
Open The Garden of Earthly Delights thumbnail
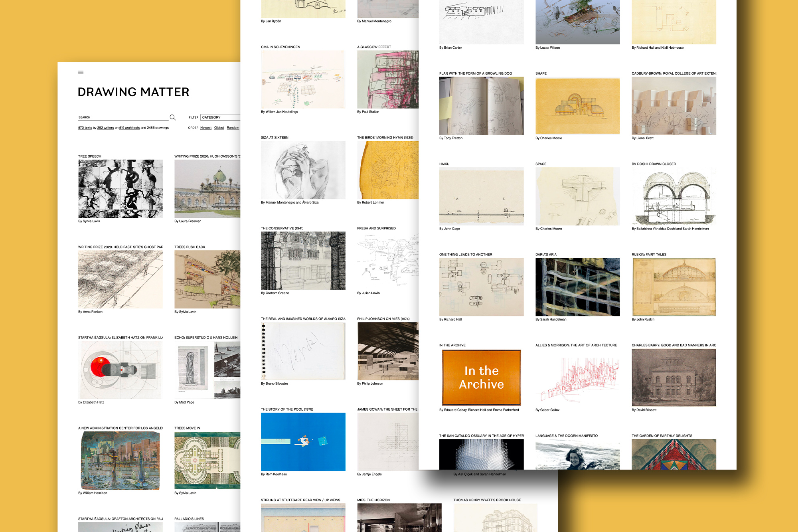[x=674, y=454]
